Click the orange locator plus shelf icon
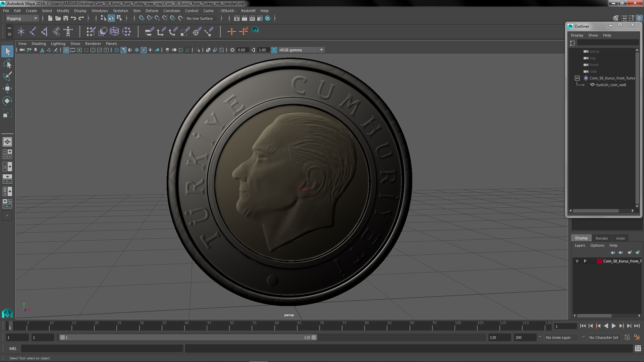Viewport: 644px width, 362px height. (x=231, y=32)
